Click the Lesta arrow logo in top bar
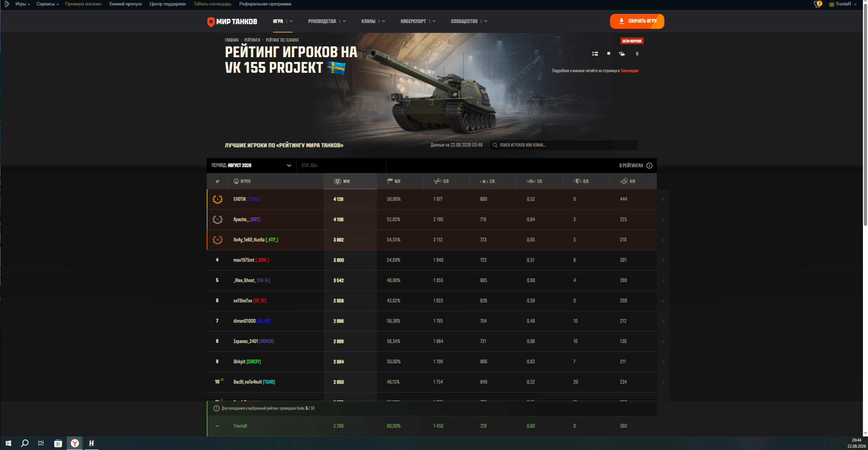 [x=7, y=4]
